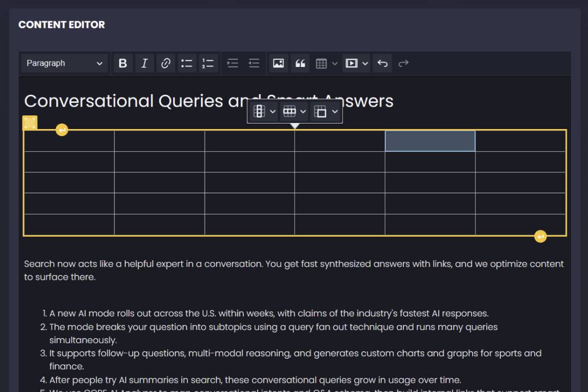
Task: Decrease the text indent
Action: 254,63
